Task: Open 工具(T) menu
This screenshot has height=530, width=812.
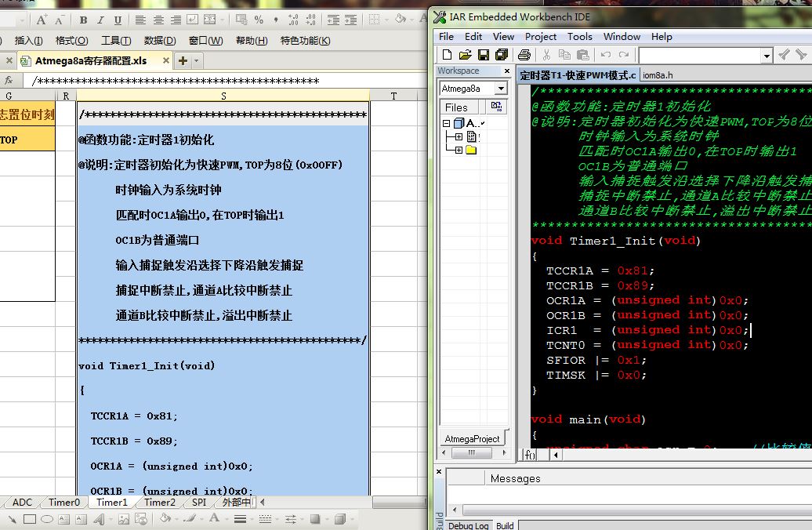Action: coord(116,41)
